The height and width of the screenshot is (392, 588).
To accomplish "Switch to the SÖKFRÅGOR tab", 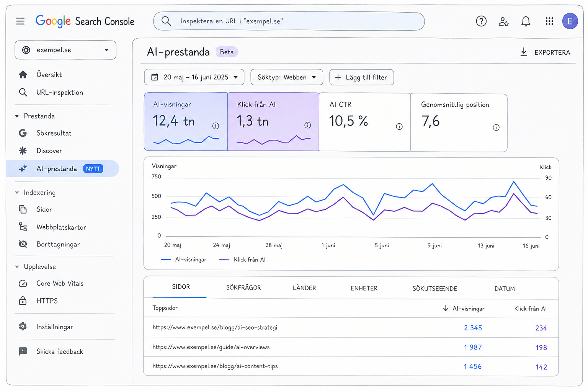I will 243,287.
